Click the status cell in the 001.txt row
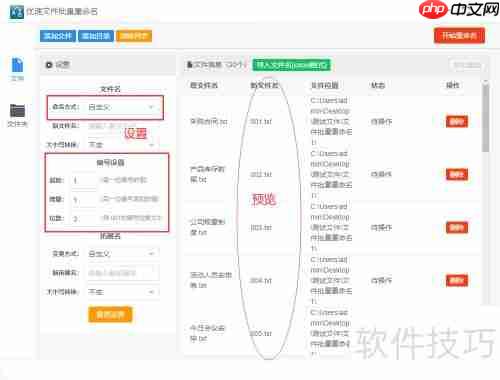 pos(381,122)
